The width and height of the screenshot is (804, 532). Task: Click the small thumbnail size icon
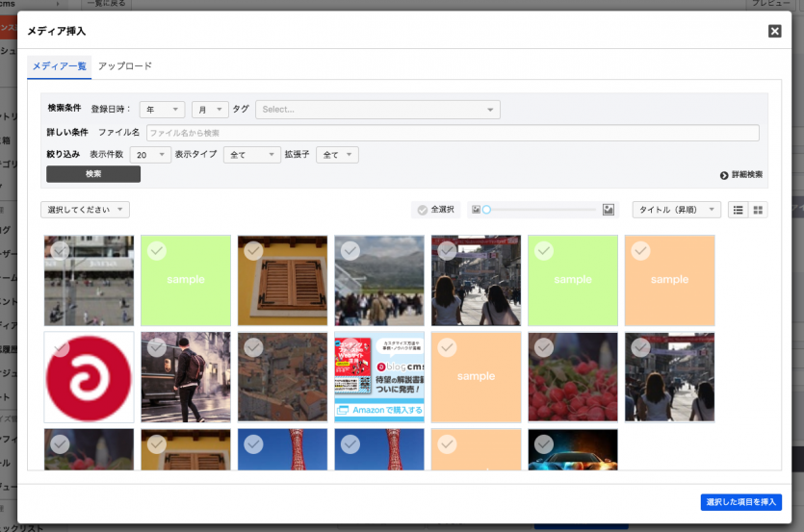pyautogui.click(x=476, y=210)
